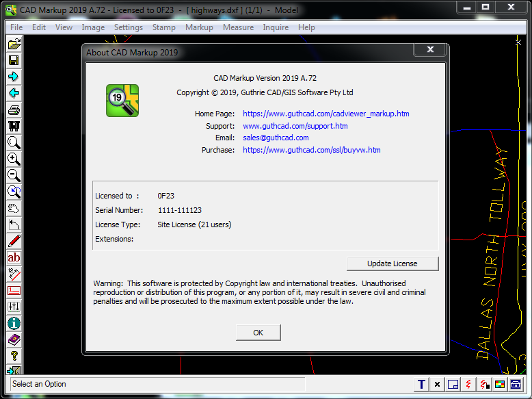Image resolution: width=532 pixels, height=399 pixels.
Task: Open the Support guthcad.com link
Action: 295,126
